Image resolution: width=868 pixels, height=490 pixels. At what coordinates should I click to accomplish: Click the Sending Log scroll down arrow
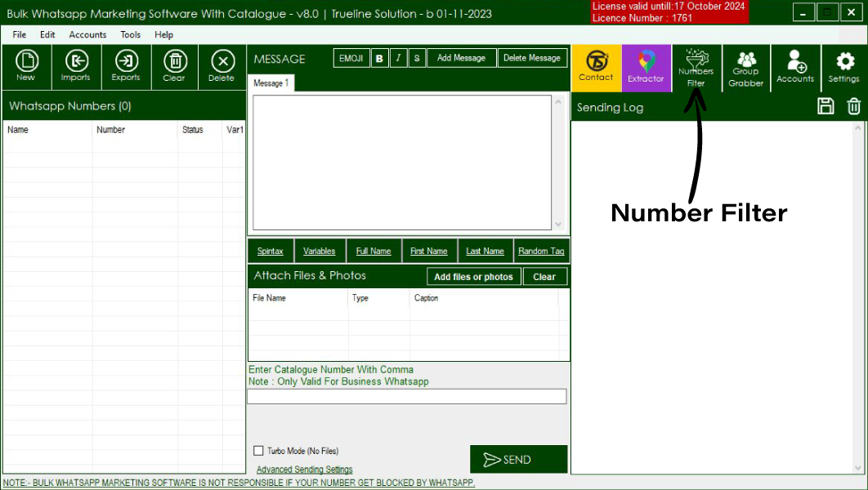[858, 469]
